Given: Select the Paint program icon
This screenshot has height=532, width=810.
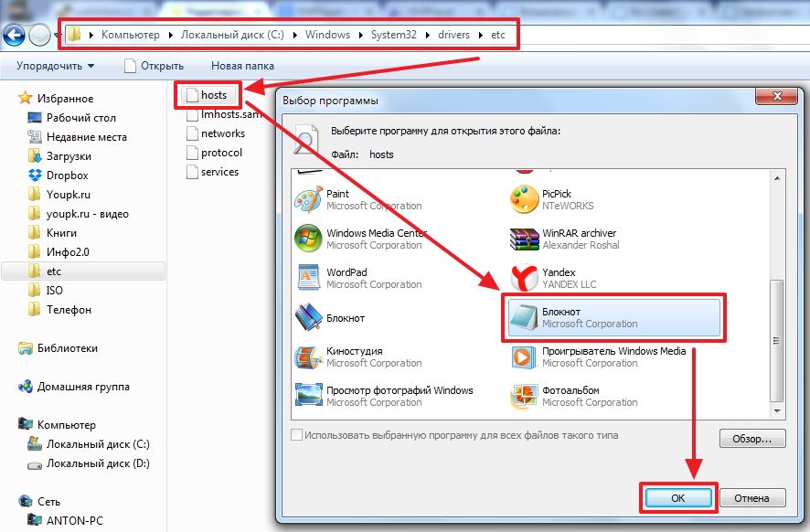Looking at the screenshot, I should [x=308, y=199].
